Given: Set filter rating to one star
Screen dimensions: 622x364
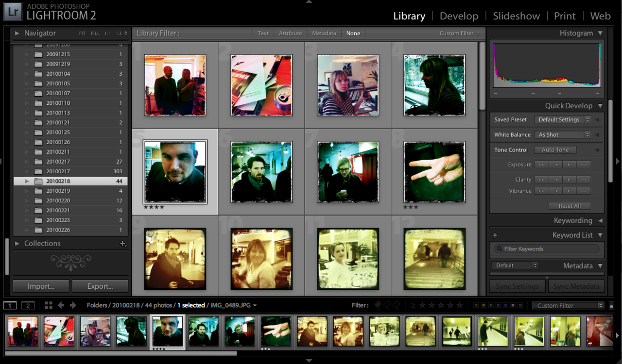Looking at the screenshot, I should (423, 305).
